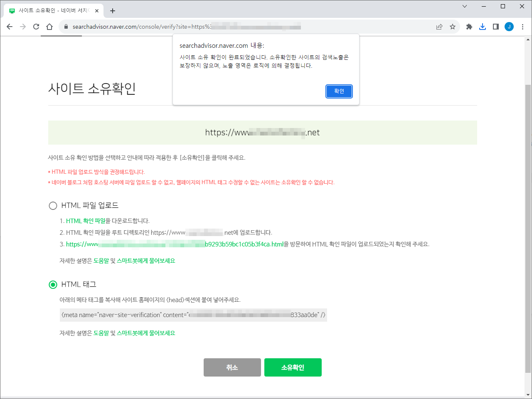This screenshot has width=532, height=399.
Task: Click the page vertical scrollbar thumb
Action: click(528, 229)
